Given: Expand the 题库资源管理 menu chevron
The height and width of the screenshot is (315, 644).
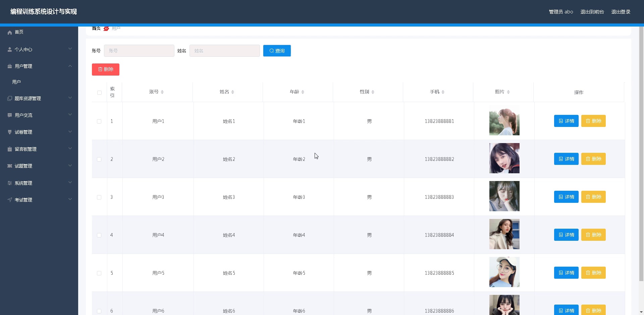Looking at the screenshot, I should (x=70, y=98).
